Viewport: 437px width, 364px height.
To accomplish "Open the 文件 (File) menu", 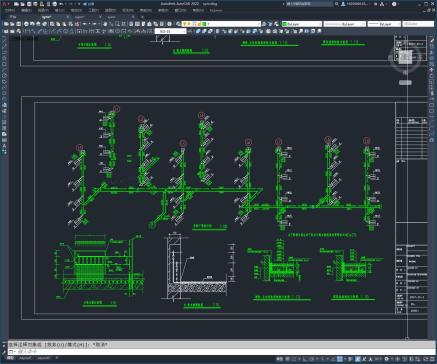I will click(x=9, y=10).
